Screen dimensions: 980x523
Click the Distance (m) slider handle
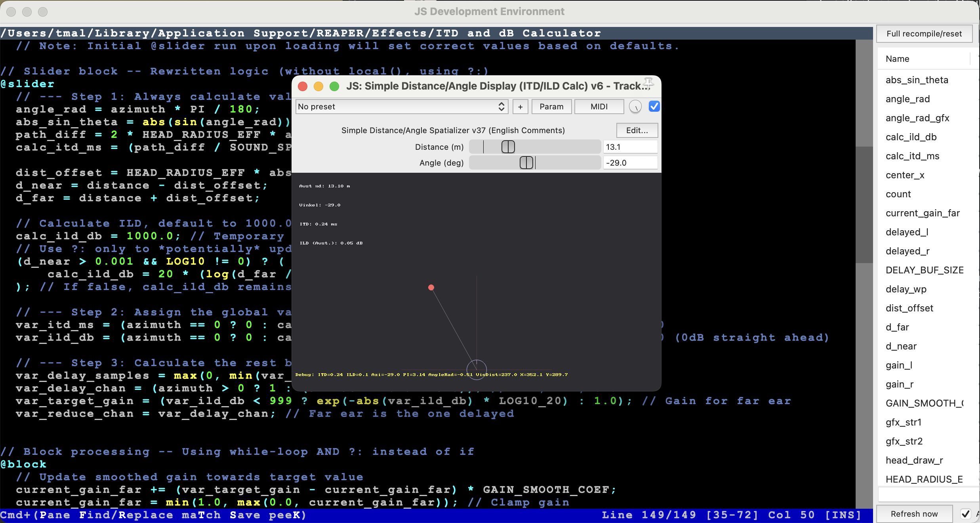pyautogui.click(x=508, y=147)
